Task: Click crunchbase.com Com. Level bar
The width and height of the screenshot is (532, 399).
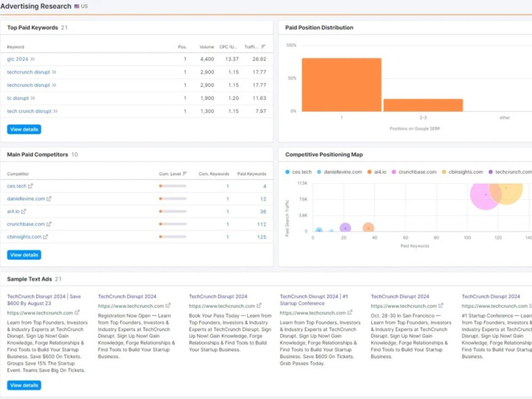Action: (x=173, y=224)
